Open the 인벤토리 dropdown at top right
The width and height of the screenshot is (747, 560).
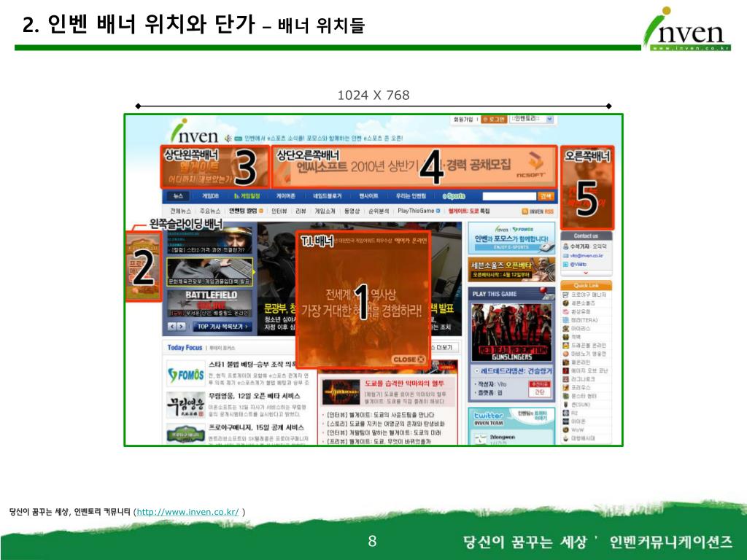(x=532, y=119)
